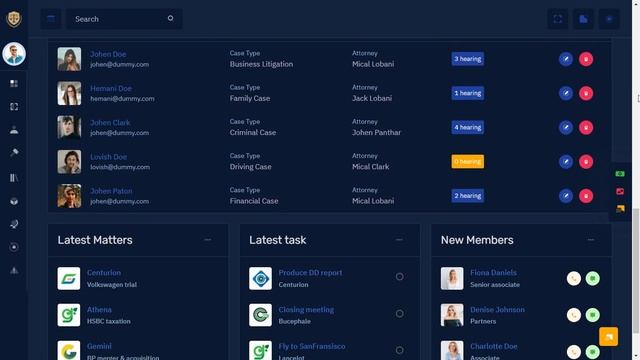Toggle the hamburger menu button in the header
This screenshot has height=360, width=640.
[x=51, y=19]
